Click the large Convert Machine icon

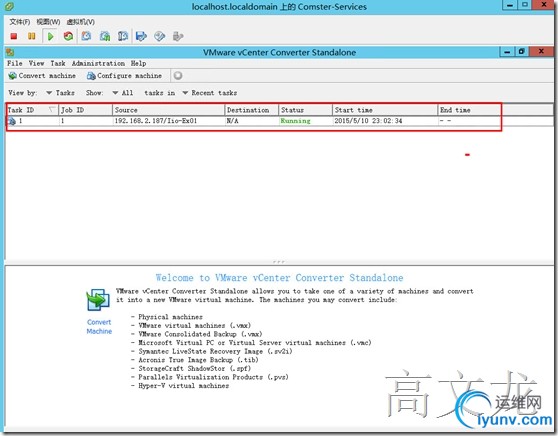[x=98, y=300]
